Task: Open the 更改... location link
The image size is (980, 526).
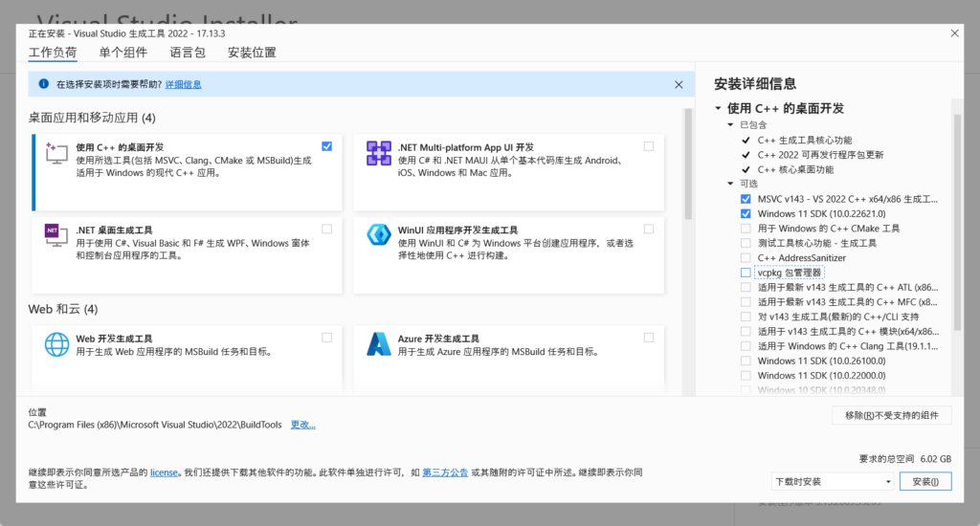Action: [302, 425]
